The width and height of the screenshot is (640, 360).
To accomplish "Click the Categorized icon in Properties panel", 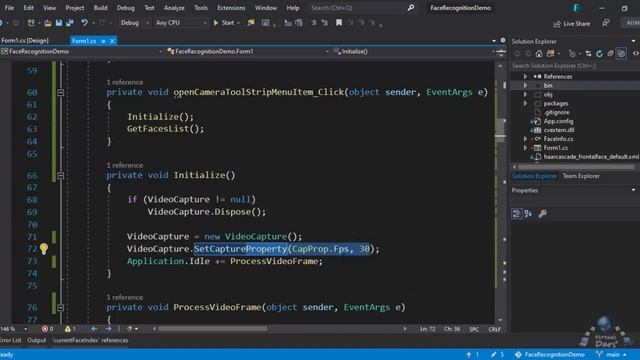I will tap(517, 213).
